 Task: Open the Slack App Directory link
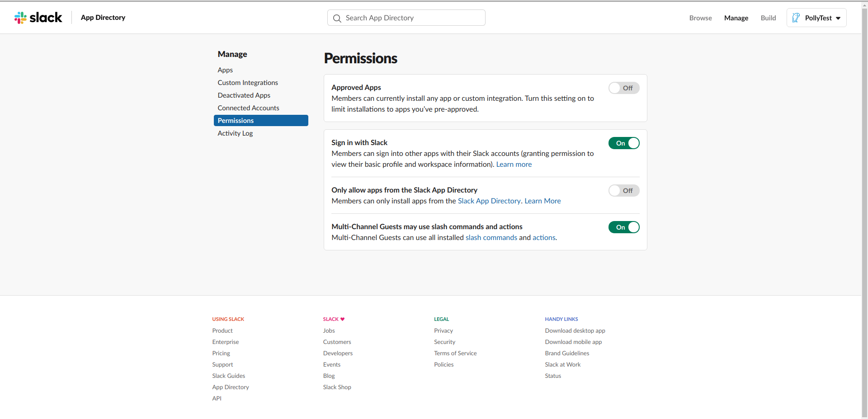489,201
